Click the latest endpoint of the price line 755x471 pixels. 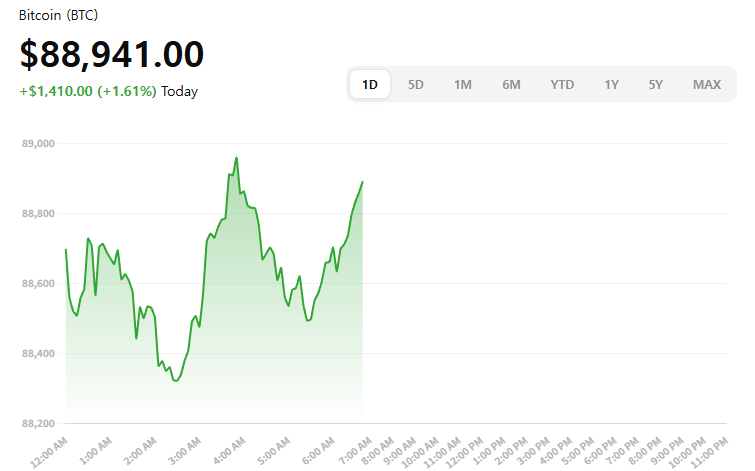pyautogui.click(x=362, y=182)
